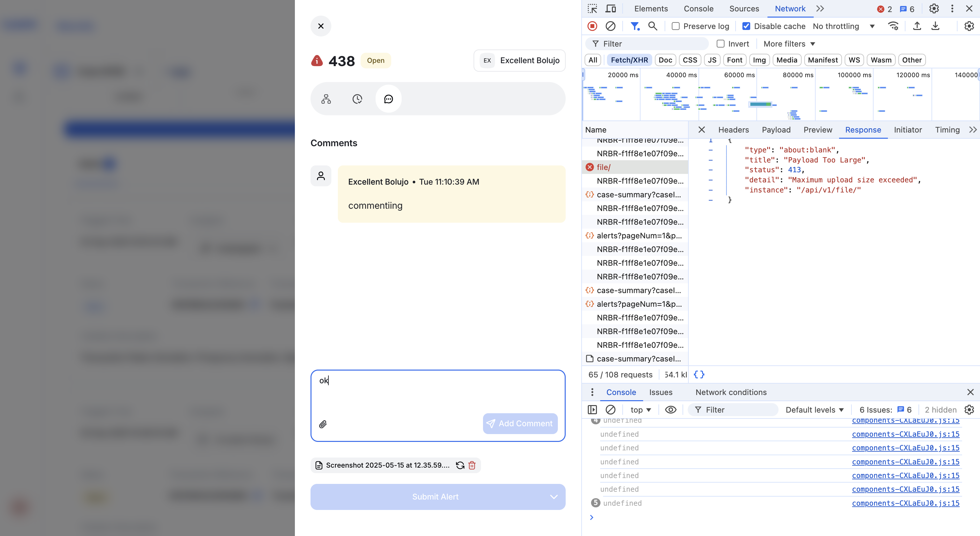Open the alert history clock tab
Viewport: 980px width, 536px height.
(x=357, y=99)
